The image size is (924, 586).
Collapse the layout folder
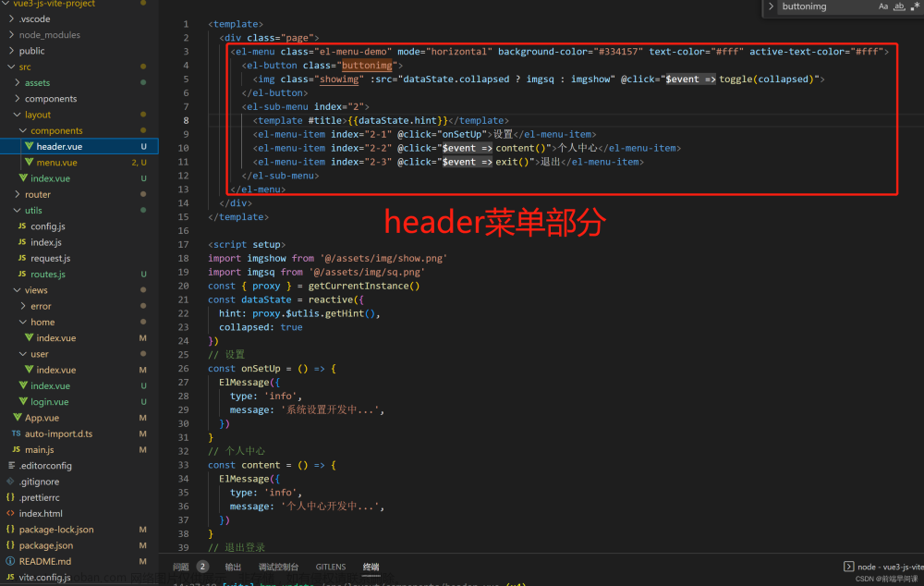(x=17, y=115)
